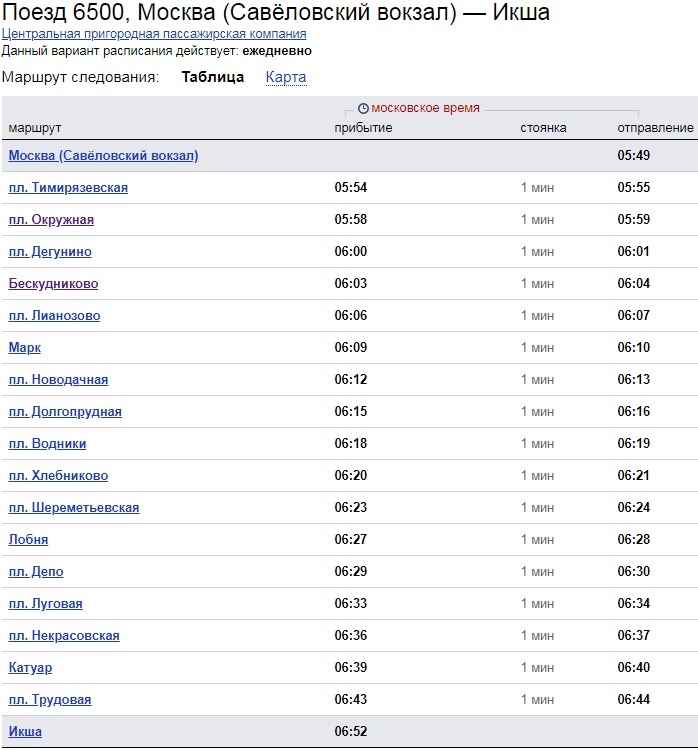
Task: Go to пл. Дегунино station
Action: coord(50,252)
